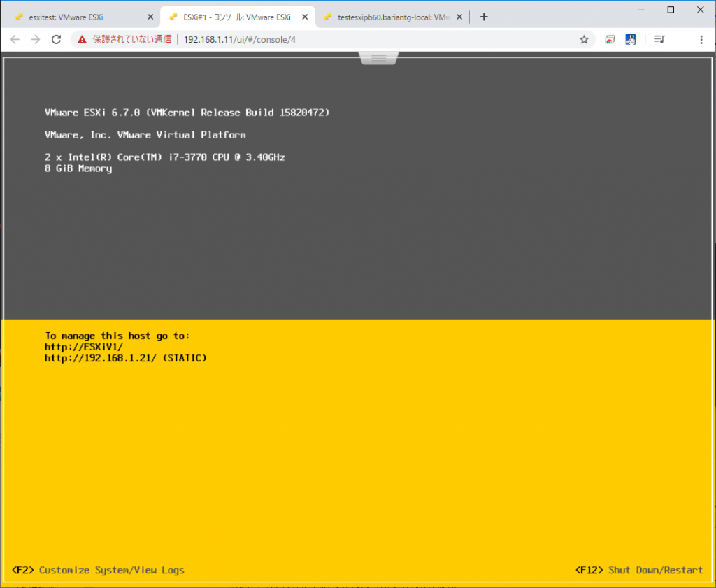The image size is (716, 588).
Task: Minimize the Chrome window
Action: (641, 10)
